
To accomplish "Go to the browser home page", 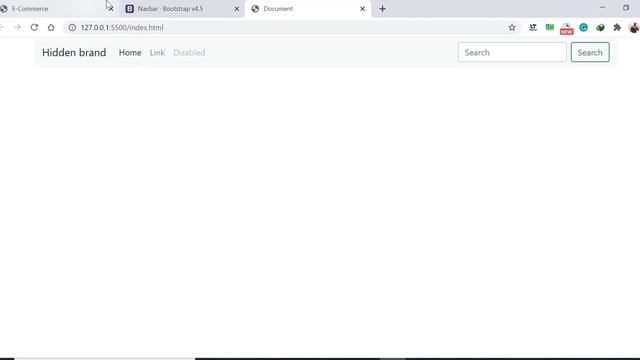I will (51, 27).
